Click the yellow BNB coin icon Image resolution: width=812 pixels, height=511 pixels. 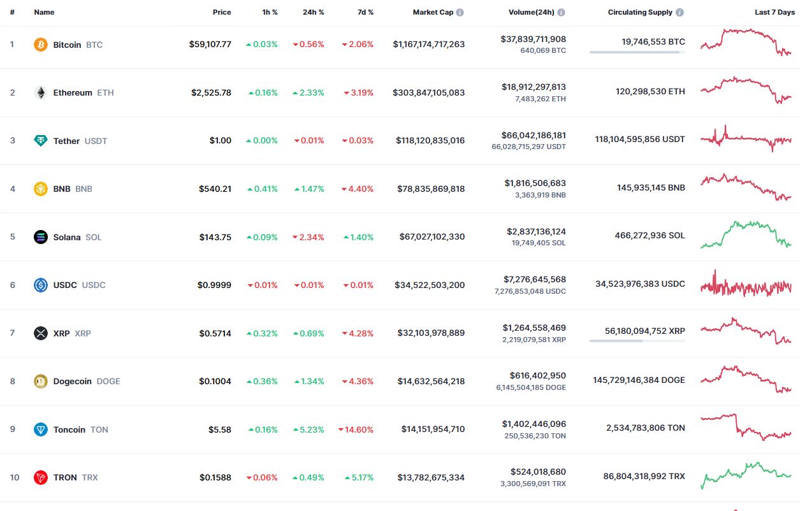tap(41, 189)
